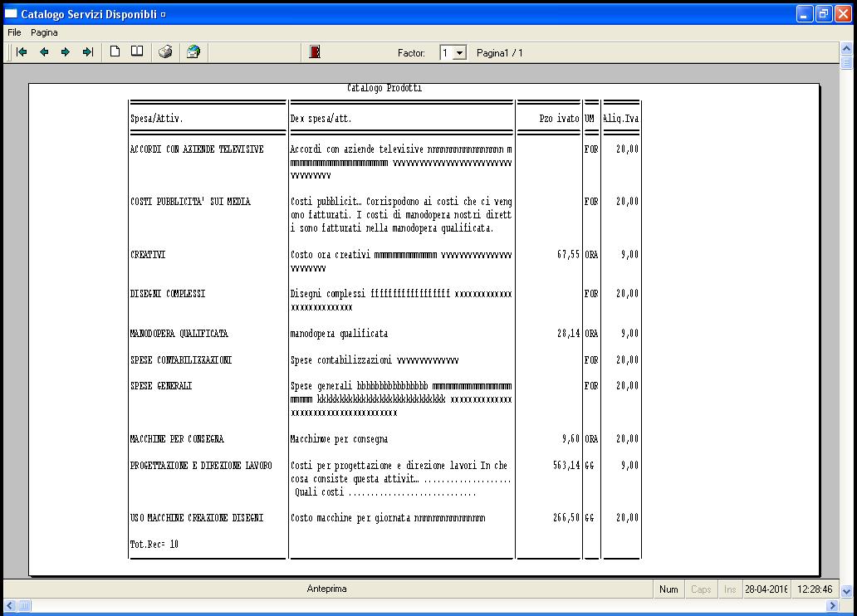
Task: Go to previous page arrow
Action: [x=44, y=52]
